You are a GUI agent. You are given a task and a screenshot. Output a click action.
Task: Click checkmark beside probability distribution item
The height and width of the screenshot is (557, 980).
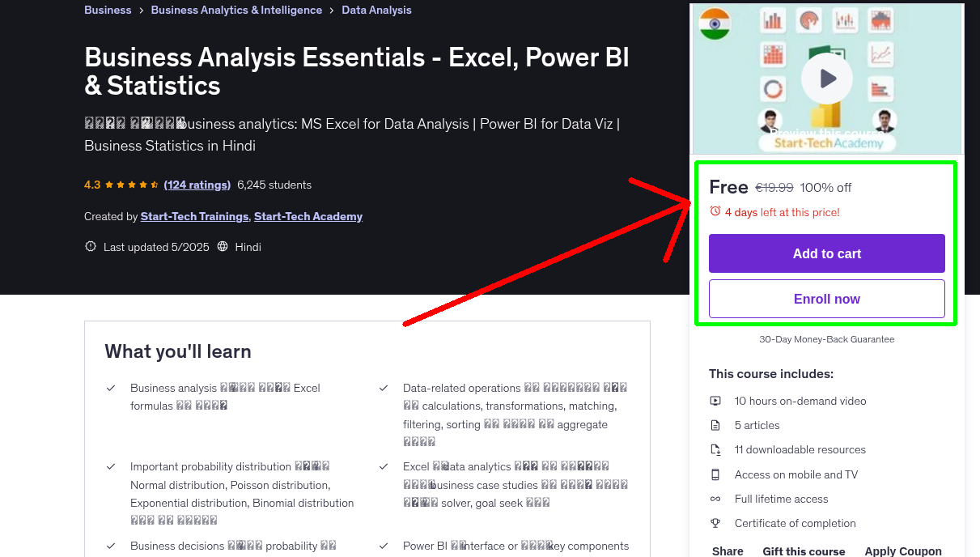111,466
